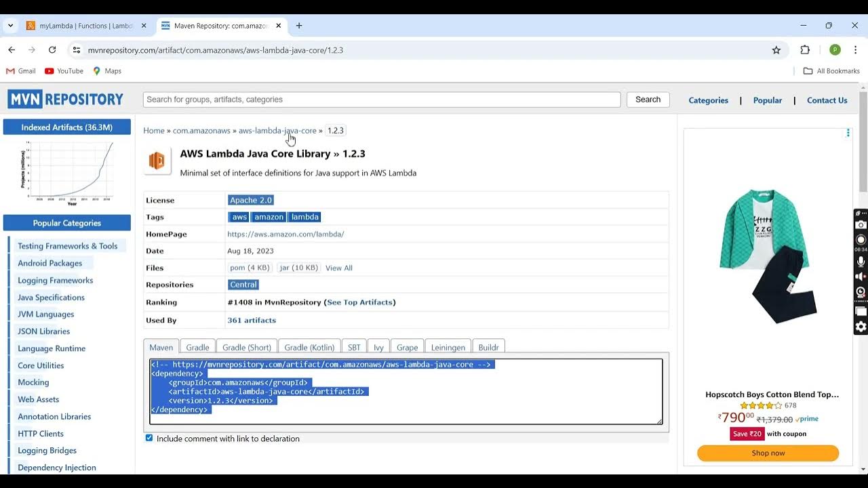Viewport: 868px width, 488px height.
Task: Select the Grape tab
Action: click(407, 347)
